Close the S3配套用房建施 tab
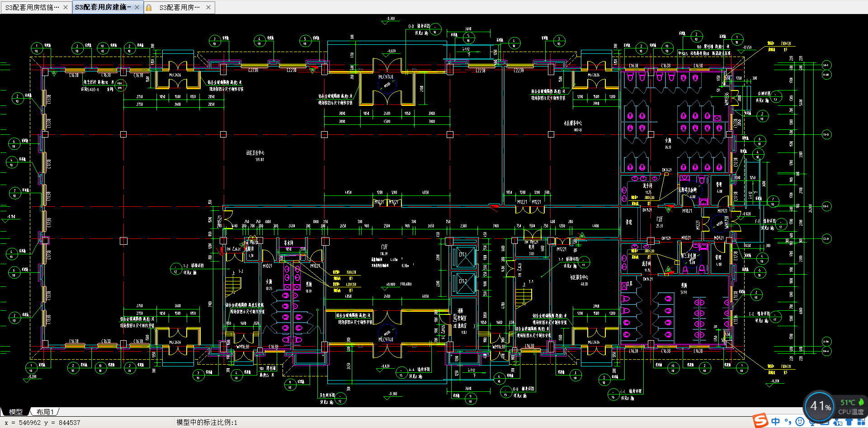 pos(137,7)
